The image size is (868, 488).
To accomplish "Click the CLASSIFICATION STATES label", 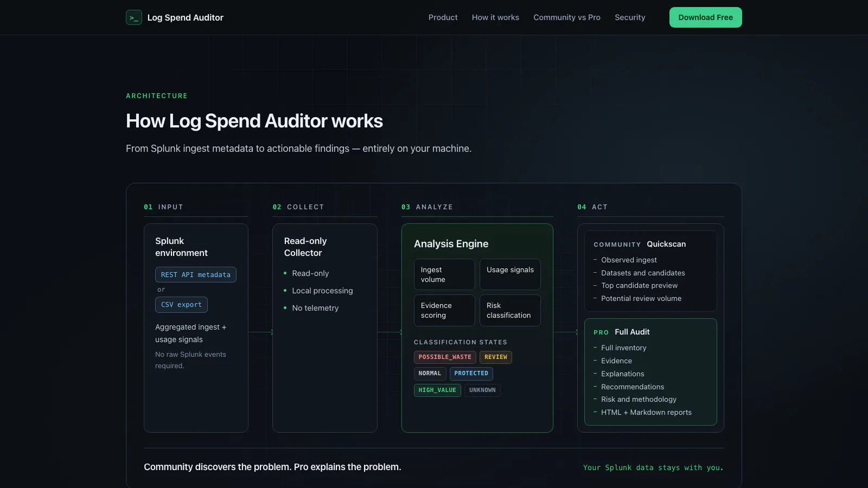I will pyautogui.click(x=461, y=342).
